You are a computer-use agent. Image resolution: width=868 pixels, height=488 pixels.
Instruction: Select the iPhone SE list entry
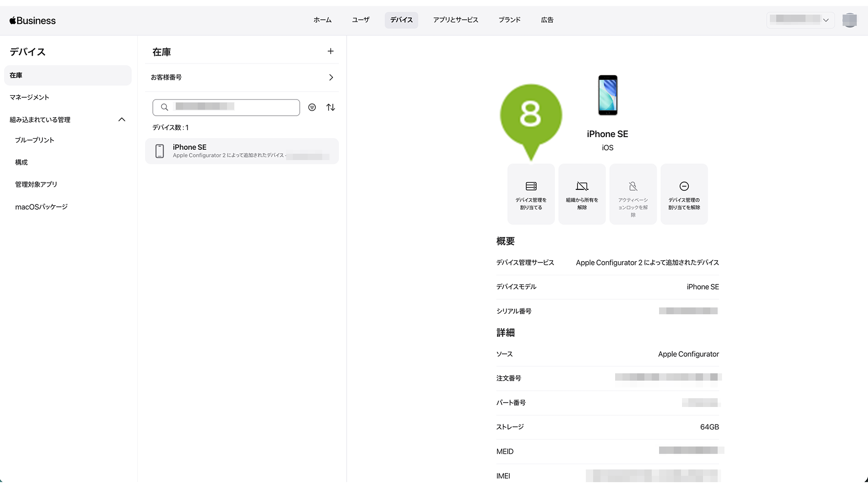242,151
